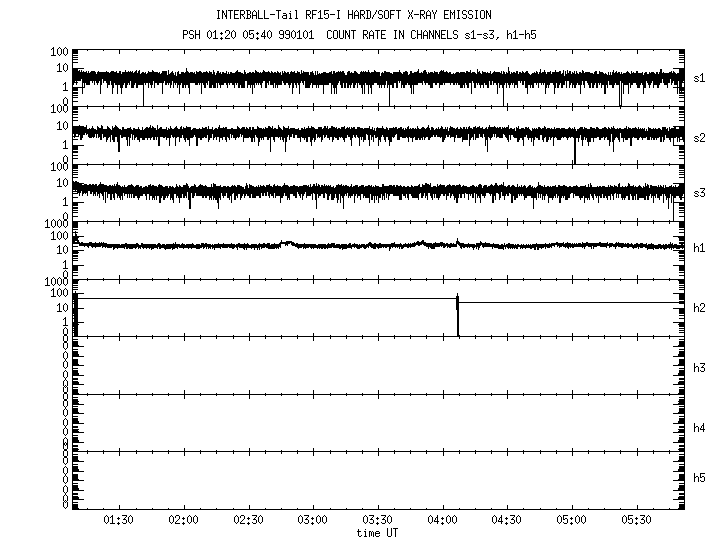Click the s3 channel label
The width and height of the screenshot is (720, 550).
(699, 193)
